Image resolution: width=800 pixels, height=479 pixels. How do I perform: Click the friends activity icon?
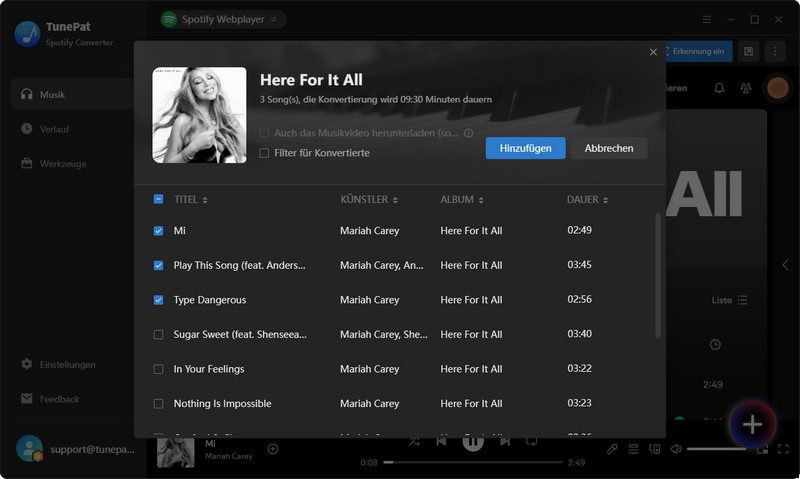point(746,88)
